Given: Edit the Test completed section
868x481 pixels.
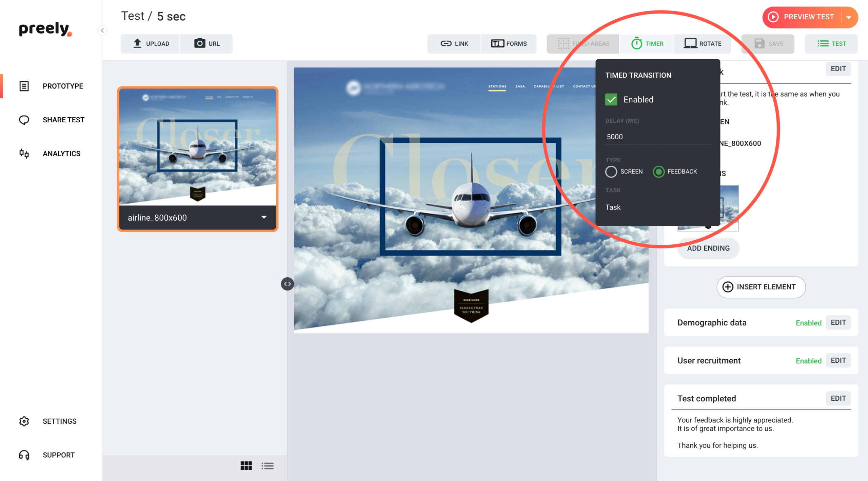Looking at the screenshot, I should [x=838, y=399].
